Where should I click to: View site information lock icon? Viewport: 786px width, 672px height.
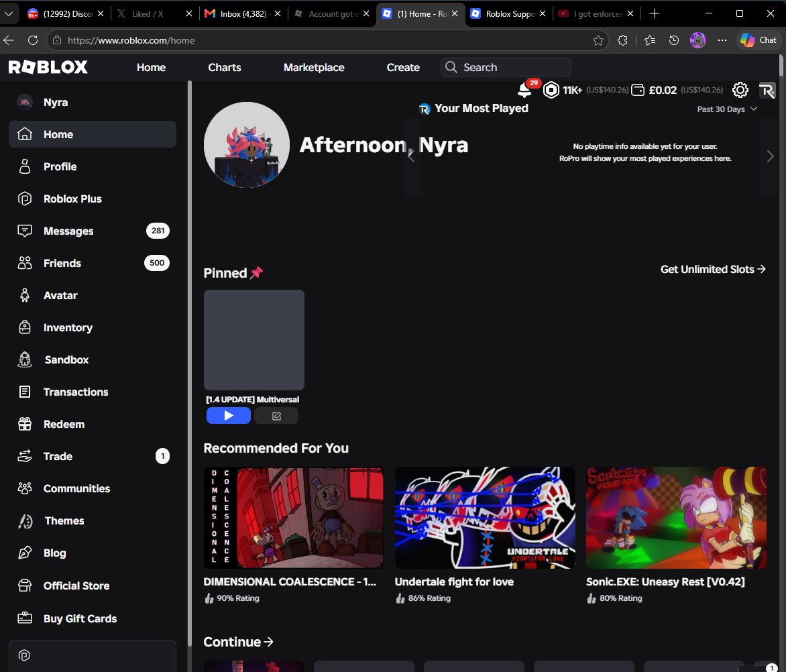(57, 40)
